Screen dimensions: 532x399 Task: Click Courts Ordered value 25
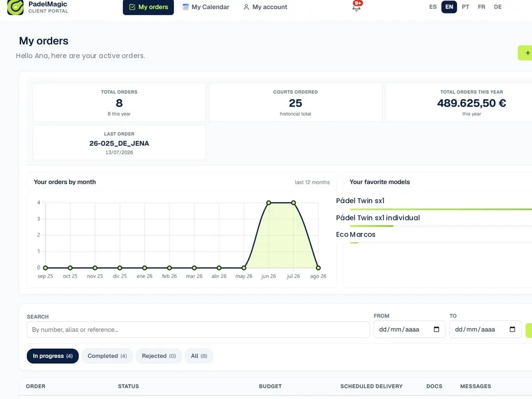pos(295,103)
